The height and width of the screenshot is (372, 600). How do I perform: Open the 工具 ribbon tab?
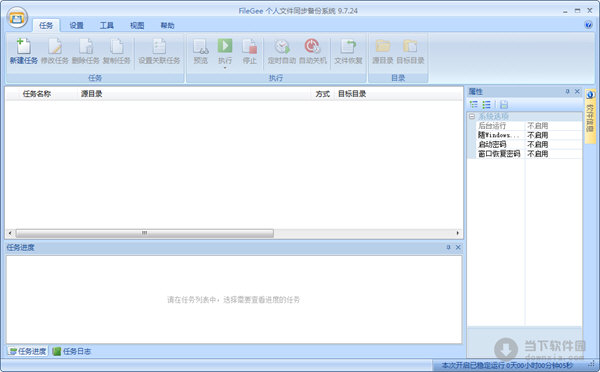[x=107, y=26]
